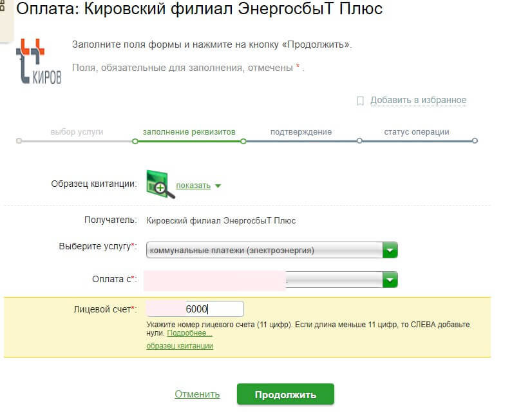The width and height of the screenshot is (512, 420).
Task: Select the подтверждение step
Action: pyautogui.click(x=301, y=132)
